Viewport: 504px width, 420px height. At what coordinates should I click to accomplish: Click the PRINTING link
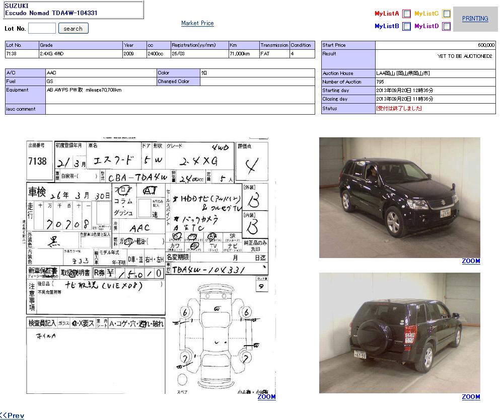tap(475, 19)
